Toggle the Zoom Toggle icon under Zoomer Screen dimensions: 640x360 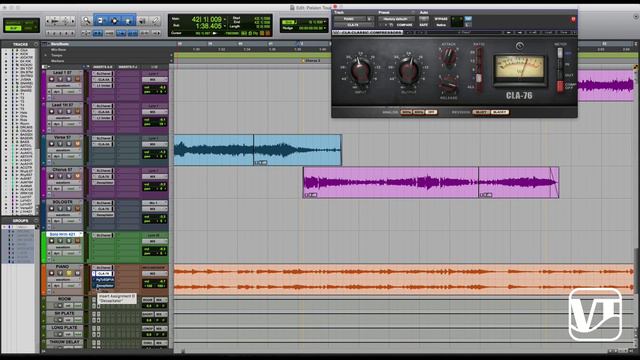pyautogui.click(x=86, y=33)
